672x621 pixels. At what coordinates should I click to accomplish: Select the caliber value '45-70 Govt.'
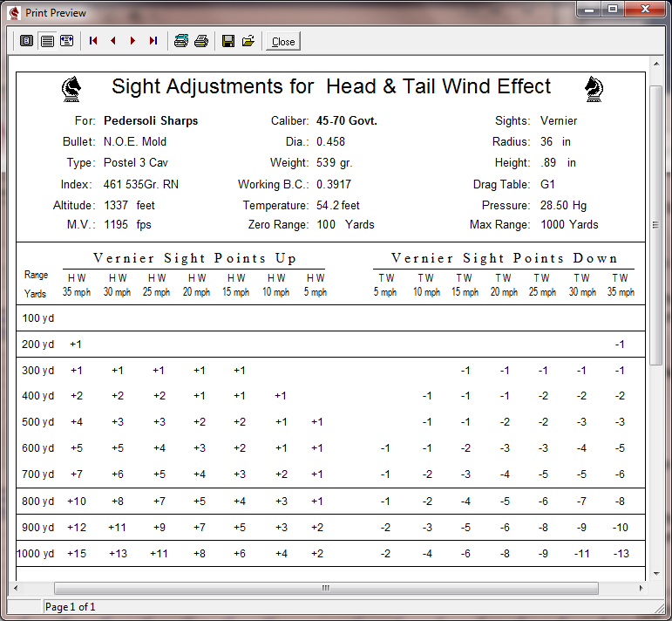tap(347, 121)
